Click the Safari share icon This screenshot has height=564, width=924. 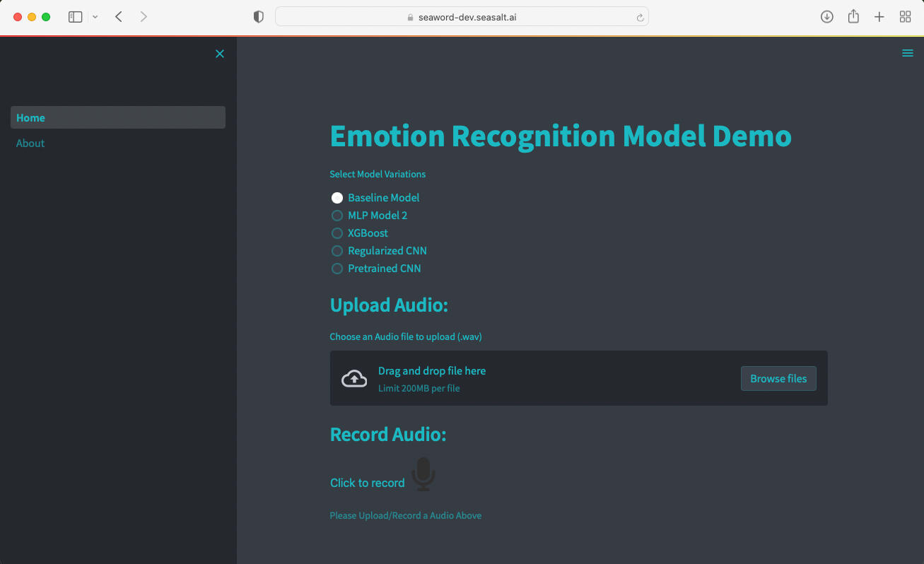coord(853,16)
